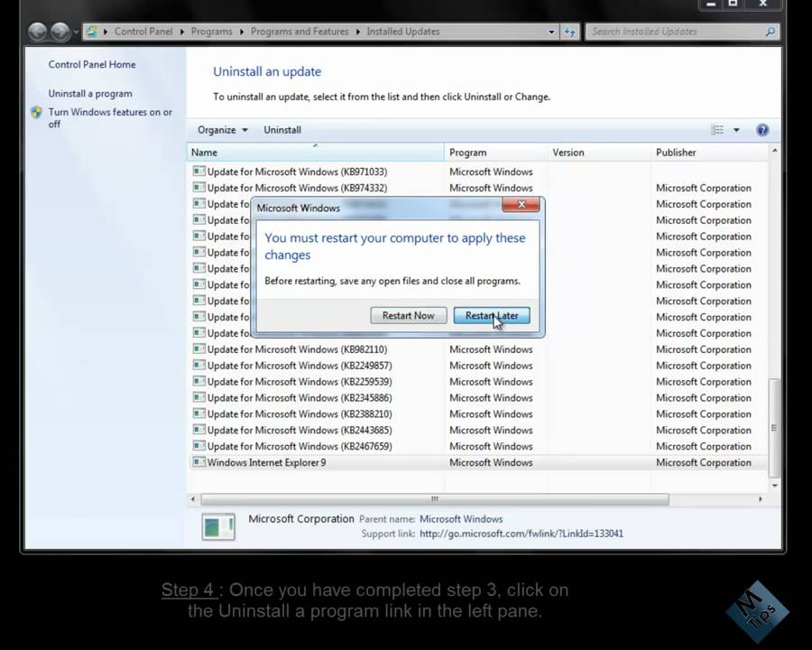Click Programs and Features in the breadcrumb
The height and width of the screenshot is (650, 812).
[300, 32]
